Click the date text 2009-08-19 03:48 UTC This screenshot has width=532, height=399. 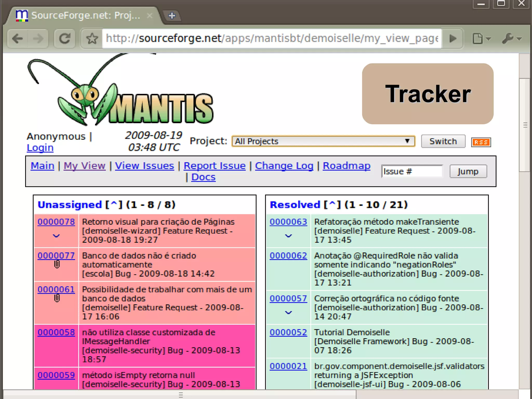pos(154,141)
